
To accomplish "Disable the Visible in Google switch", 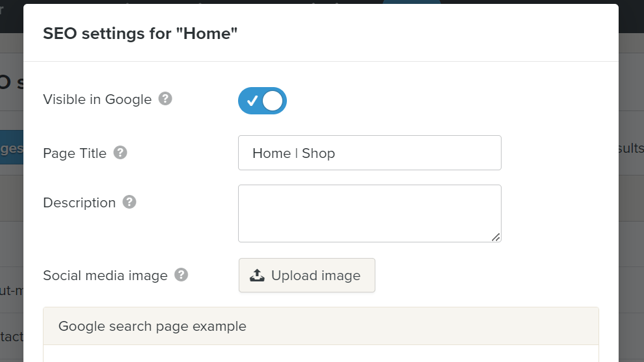I will coord(262,101).
